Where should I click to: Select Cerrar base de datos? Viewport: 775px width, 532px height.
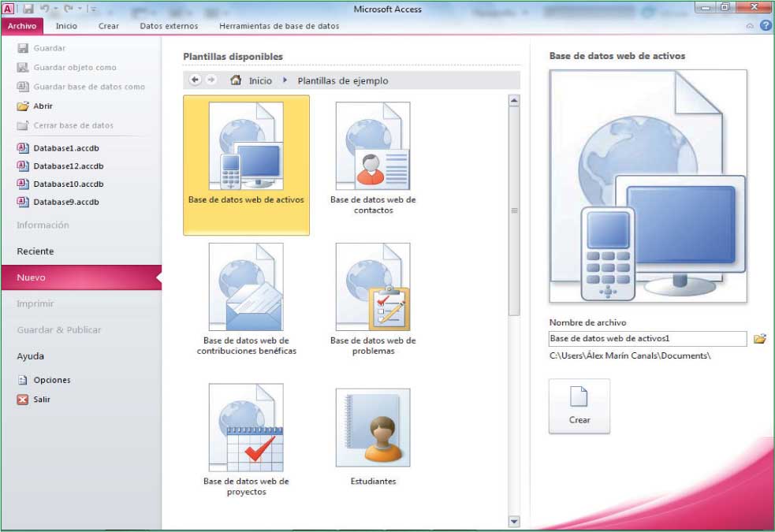[65, 125]
